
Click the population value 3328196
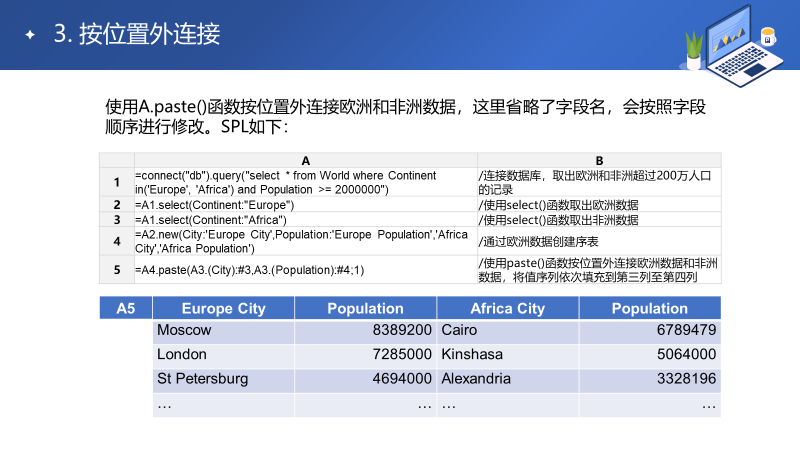686,379
